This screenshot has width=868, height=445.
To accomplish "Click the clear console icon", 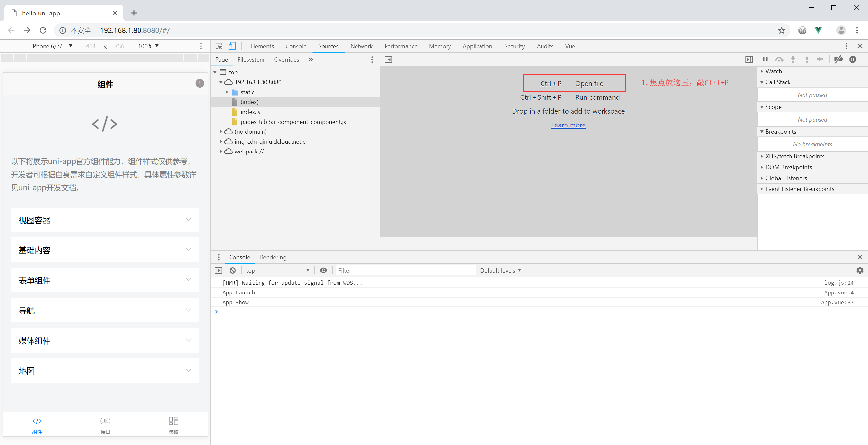I will pyautogui.click(x=232, y=270).
